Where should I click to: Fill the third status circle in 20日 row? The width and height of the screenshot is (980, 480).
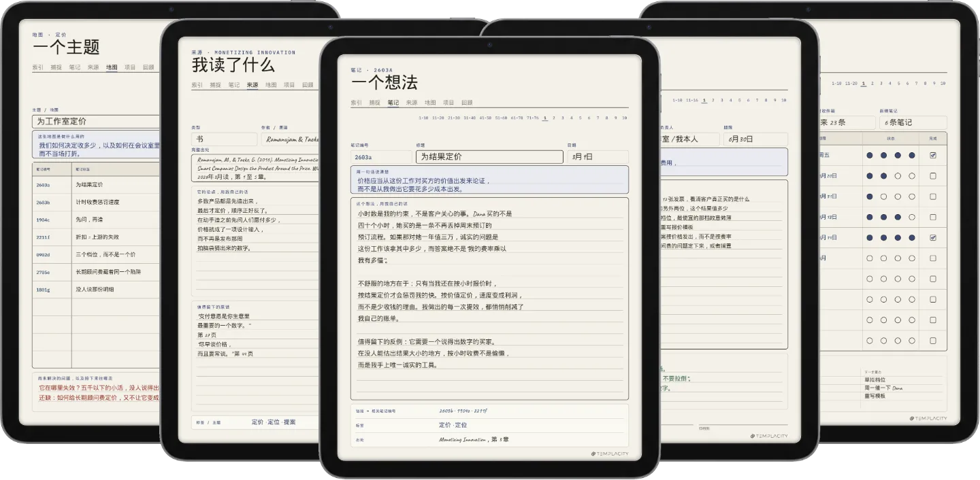click(898, 176)
